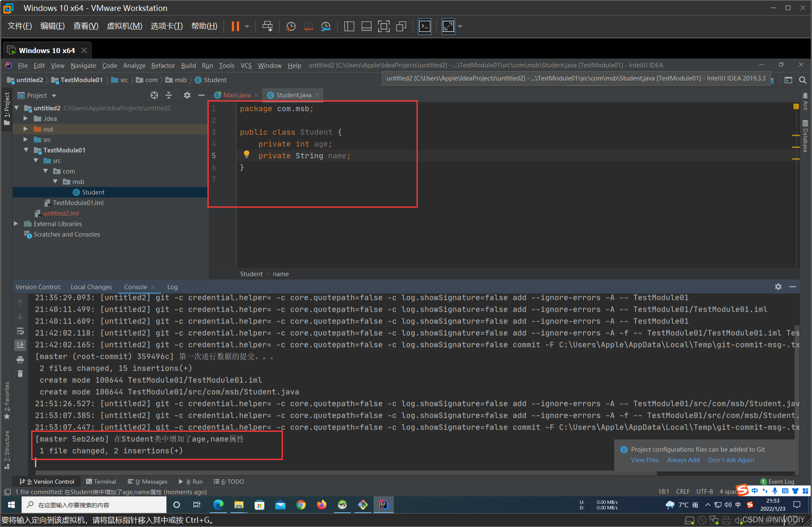Print the console output
The image size is (812, 527).
[20, 359]
